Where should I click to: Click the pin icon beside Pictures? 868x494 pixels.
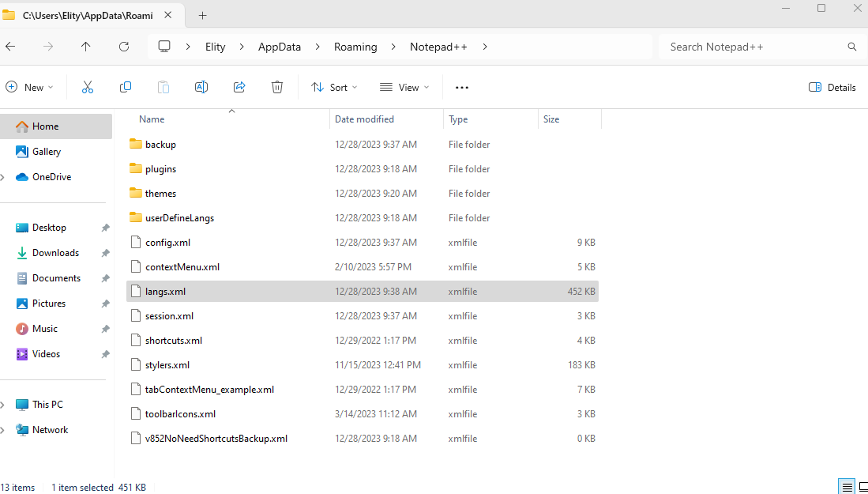[105, 304]
